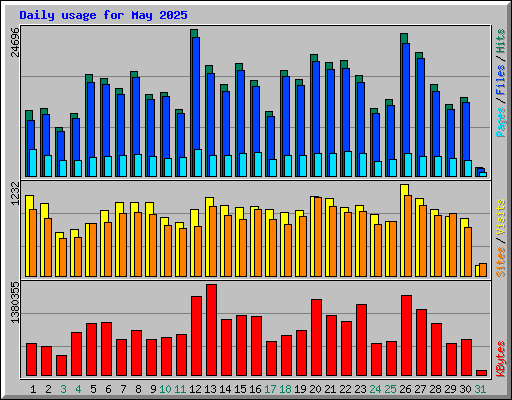Click the red KBytes bar for day 20
Viewport: 512px width, 400px height.
tap(316, 338)
